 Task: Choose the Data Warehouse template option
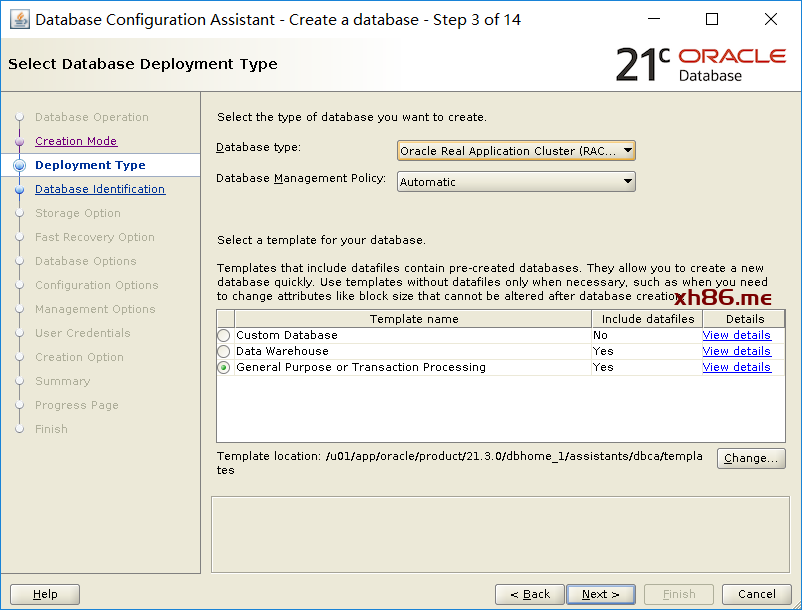tap(224, 352)
